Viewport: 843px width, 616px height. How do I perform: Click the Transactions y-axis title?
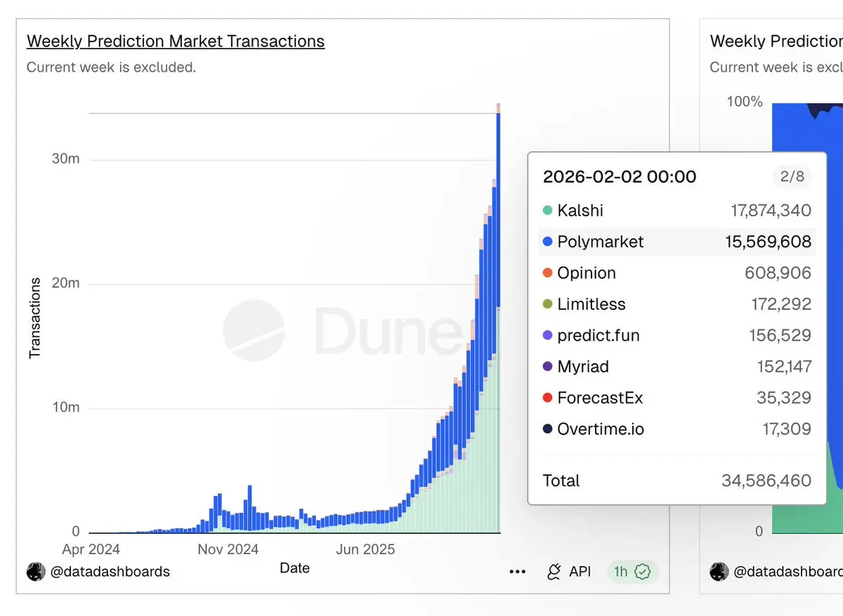pos(35,318)
